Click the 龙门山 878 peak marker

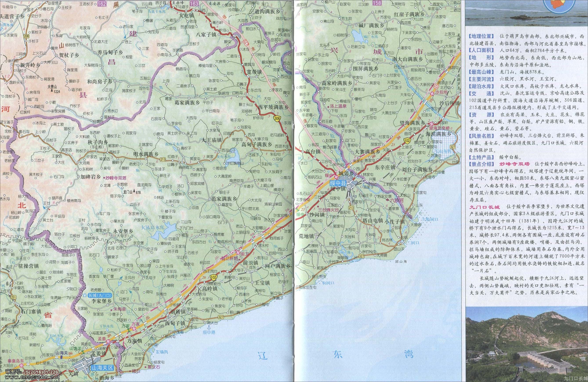(134, 191)
